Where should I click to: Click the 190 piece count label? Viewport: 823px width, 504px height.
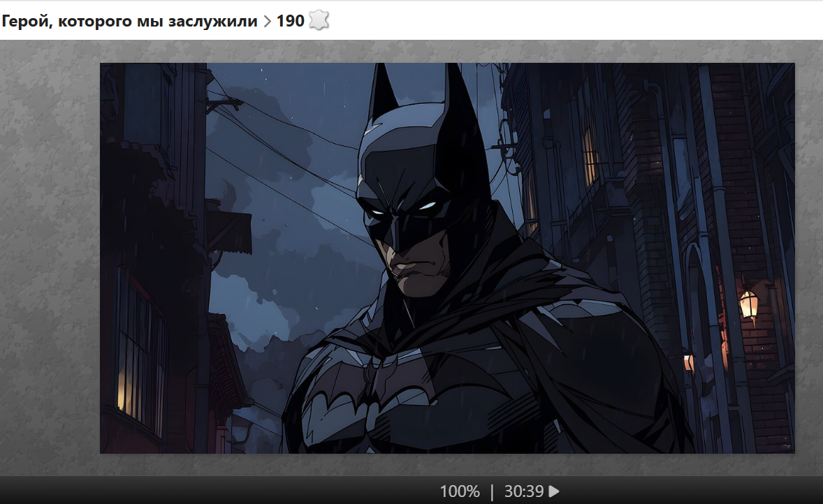(x=290, y=21)
